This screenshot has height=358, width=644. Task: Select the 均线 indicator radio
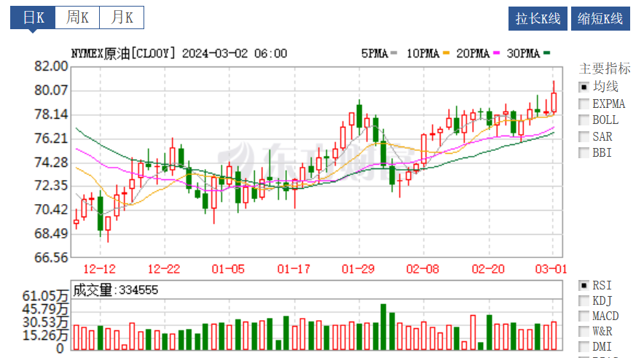coord(584,87)
